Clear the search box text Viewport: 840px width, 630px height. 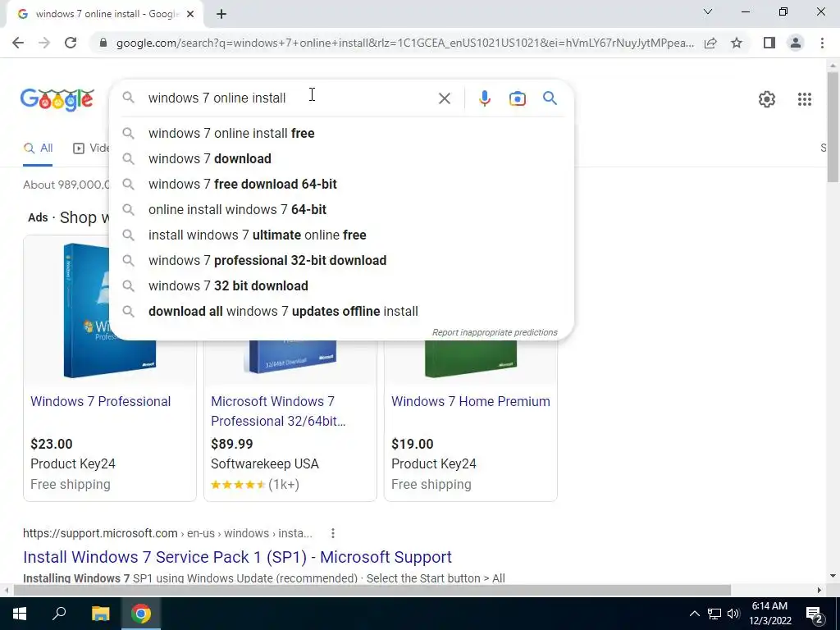[444, 98]
